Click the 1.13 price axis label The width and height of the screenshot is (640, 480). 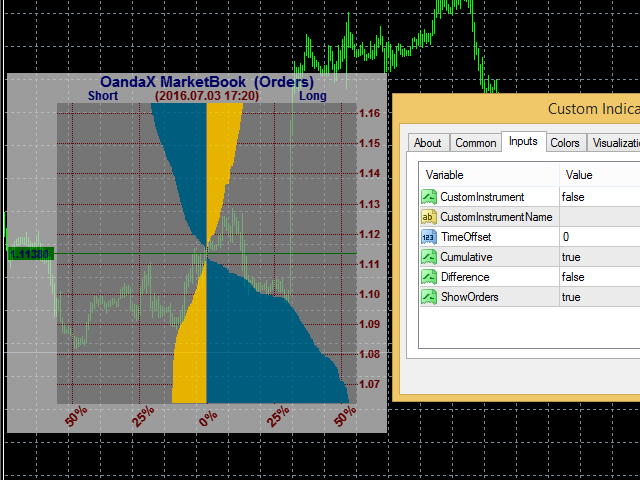[370, 204]
